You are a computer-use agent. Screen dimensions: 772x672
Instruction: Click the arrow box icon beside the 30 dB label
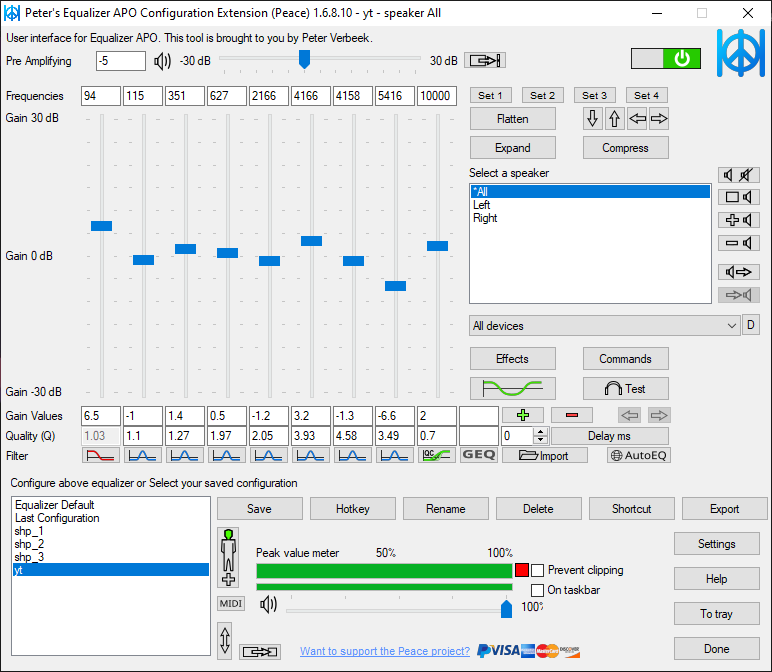(x=485, y=61)
